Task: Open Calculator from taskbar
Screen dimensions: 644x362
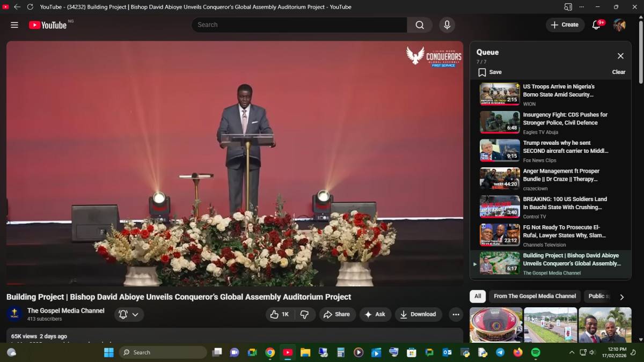Action: tap(341, 352)
